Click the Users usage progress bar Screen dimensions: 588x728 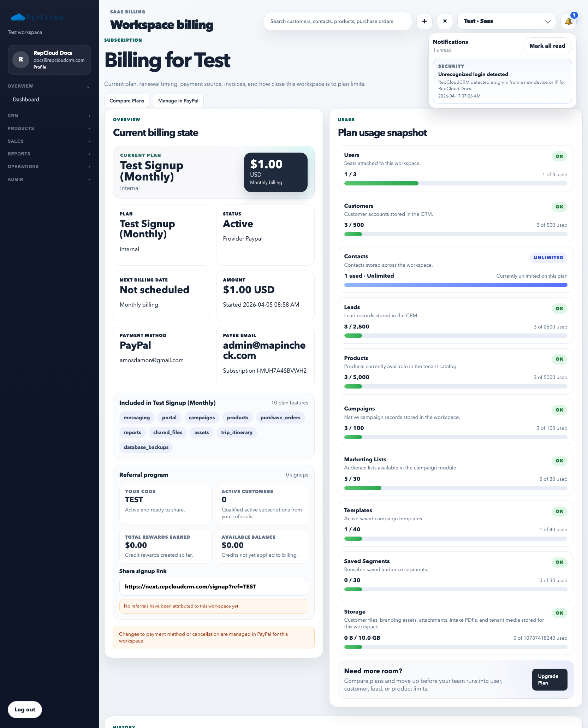[x=456, y=183]
